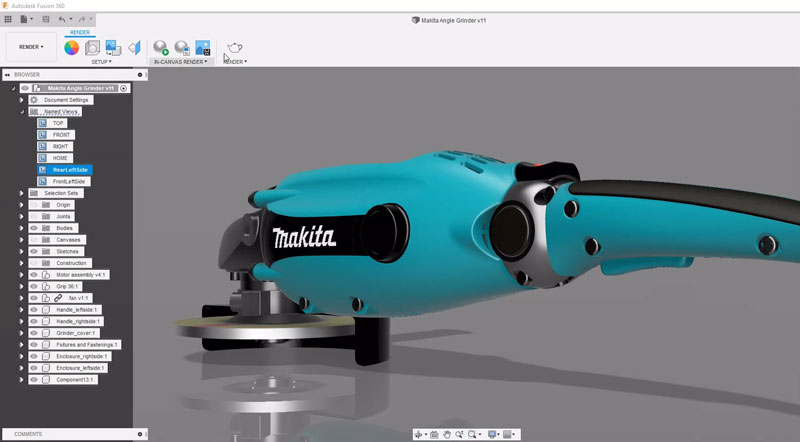The image size is (800, 442).
Task: Collapse the BROWSER panel with double arrows
Action: (7, 75)
